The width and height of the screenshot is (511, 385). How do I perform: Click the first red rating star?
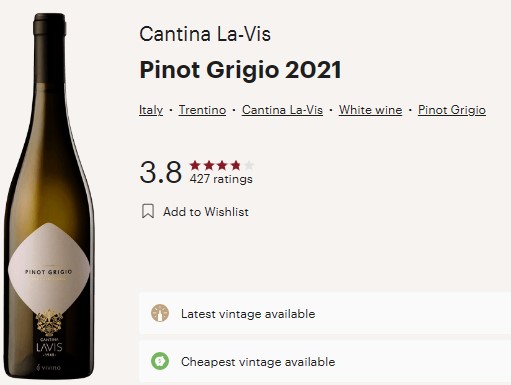pos(195,165)
